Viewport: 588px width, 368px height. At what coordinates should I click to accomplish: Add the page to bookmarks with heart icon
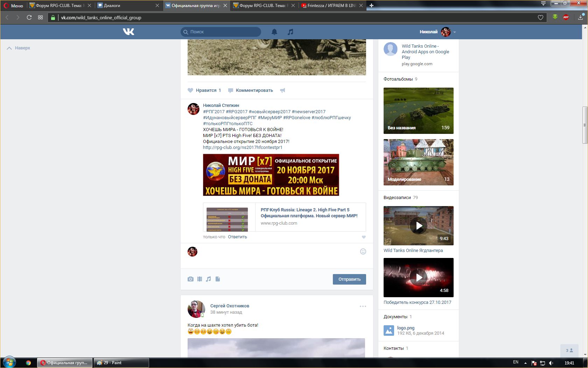pos(540,18)
